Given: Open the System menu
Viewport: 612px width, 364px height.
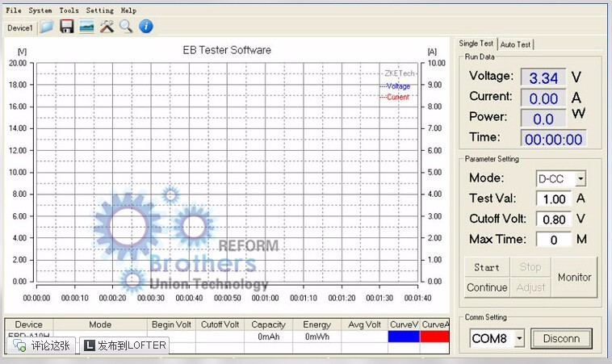Looking at the screenshot, I should point(40,10).
